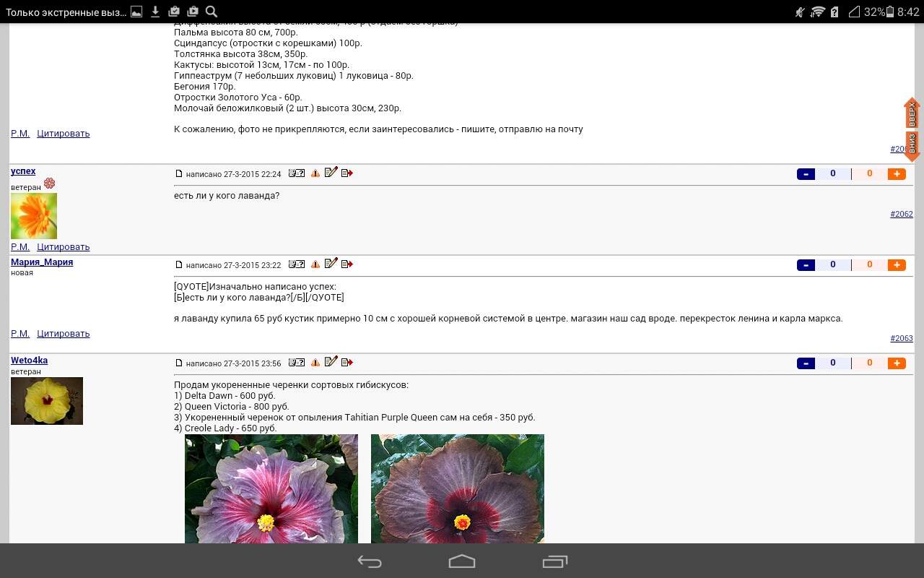Open profile info icon in Weto4ka's post
Image resolution: width=924 pixels, height=578 pixels.
click(x=296, y=363)
